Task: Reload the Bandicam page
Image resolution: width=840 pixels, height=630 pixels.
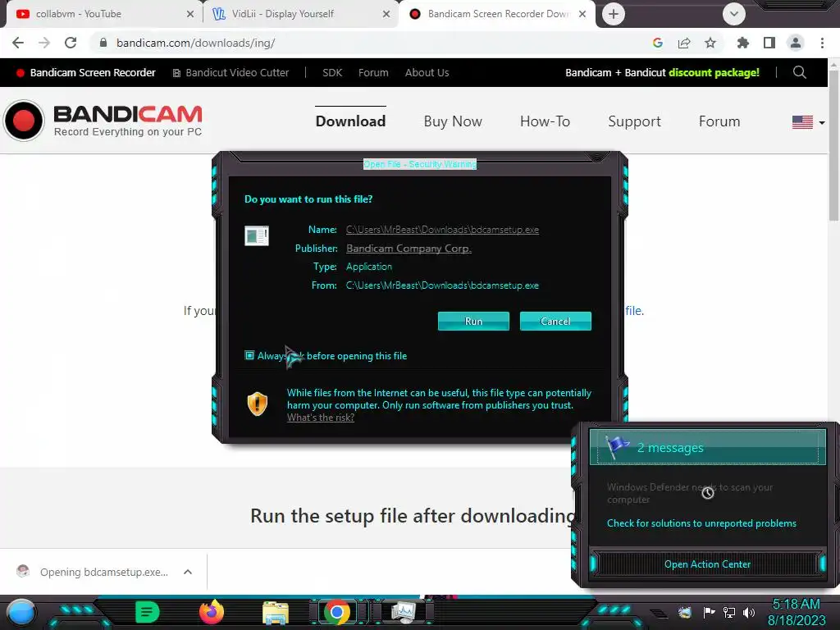Action: coord(71,43)
